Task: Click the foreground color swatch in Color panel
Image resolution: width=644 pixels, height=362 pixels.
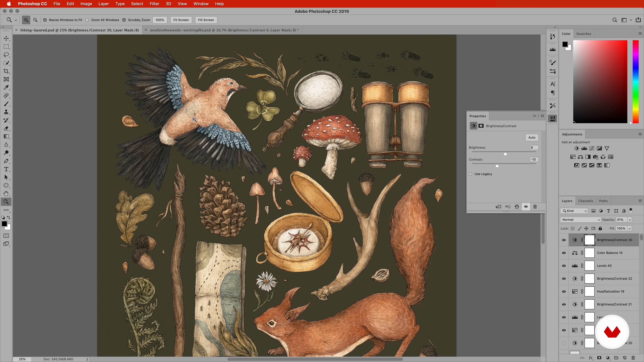Action: point(565,44)
